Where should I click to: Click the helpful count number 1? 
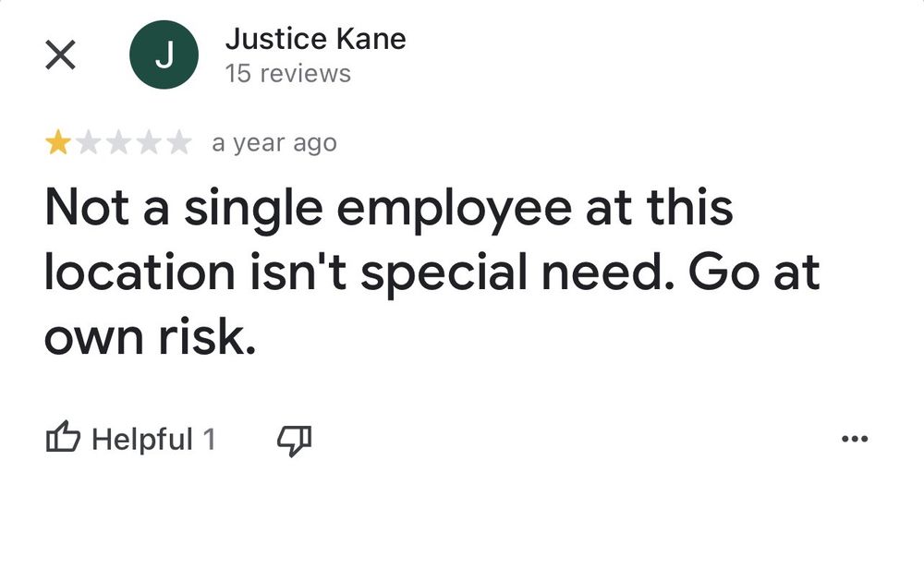pos(209,439)
